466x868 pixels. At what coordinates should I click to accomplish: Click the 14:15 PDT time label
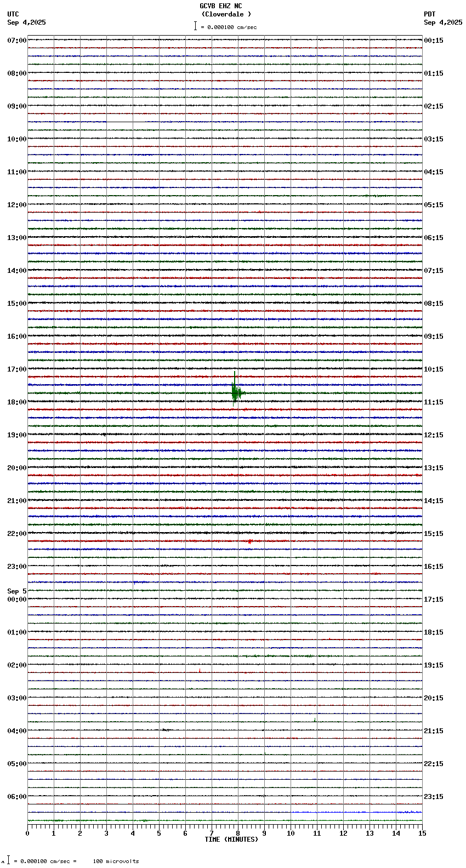[x=434, y=501]
